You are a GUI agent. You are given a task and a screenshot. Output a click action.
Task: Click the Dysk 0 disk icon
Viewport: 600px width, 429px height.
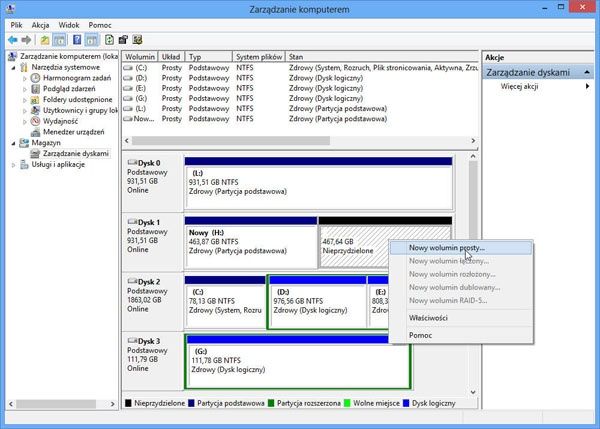(132, 162)
